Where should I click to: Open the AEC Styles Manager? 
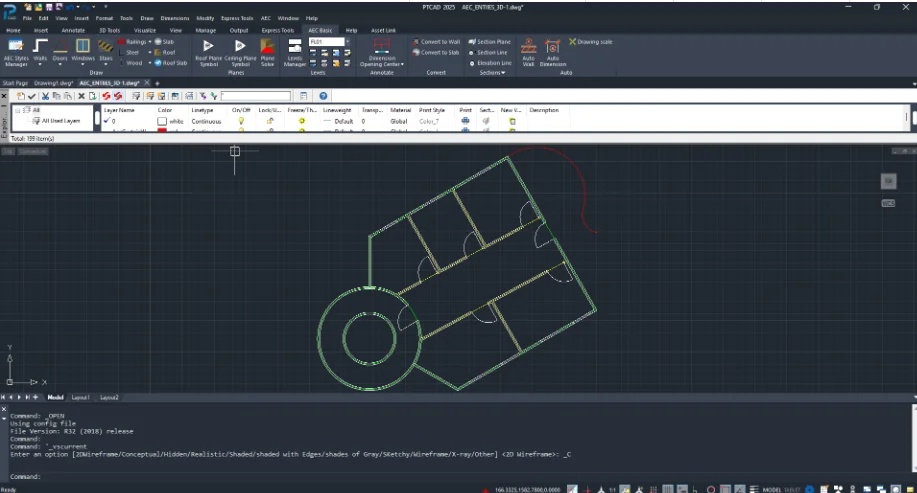(x=16, y=52)
